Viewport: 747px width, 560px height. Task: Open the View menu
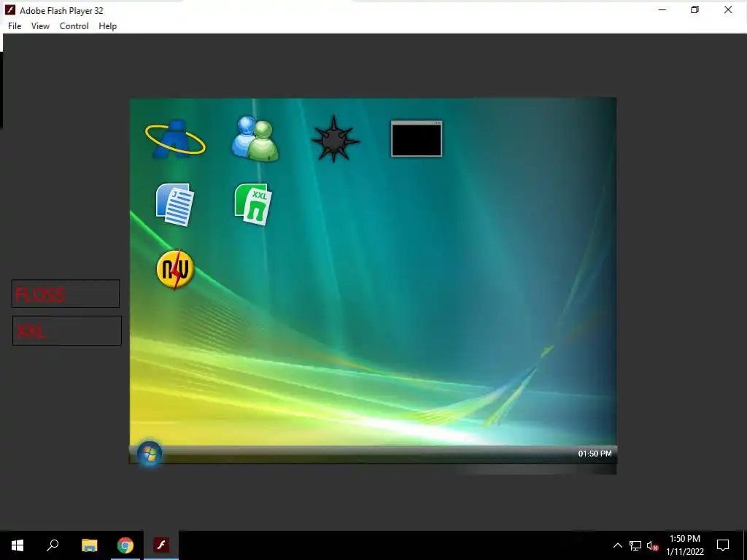[x=41, y=26]
